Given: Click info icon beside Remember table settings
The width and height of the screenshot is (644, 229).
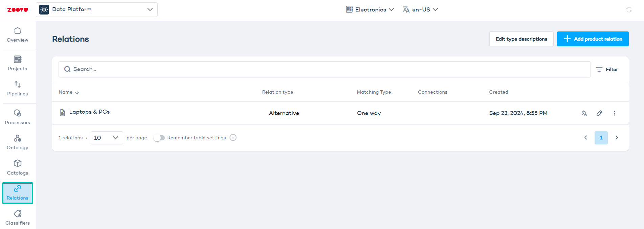Looking at the screenshot, I should 233,138.
